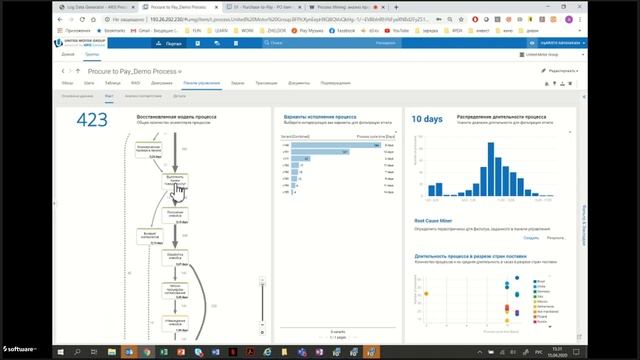Select the second variant bar
This screenshot has height=360, width=640.
click(320, 152)
